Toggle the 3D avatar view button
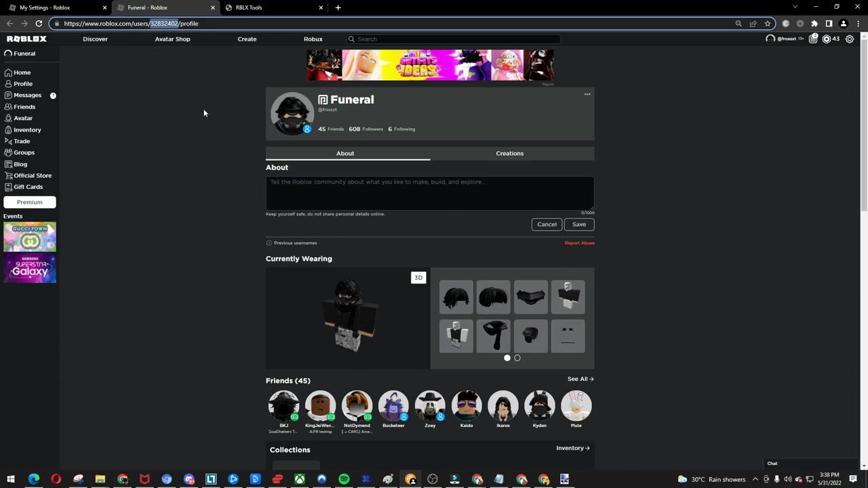Viewport: 868px width, 488px height. pos(418,278)
